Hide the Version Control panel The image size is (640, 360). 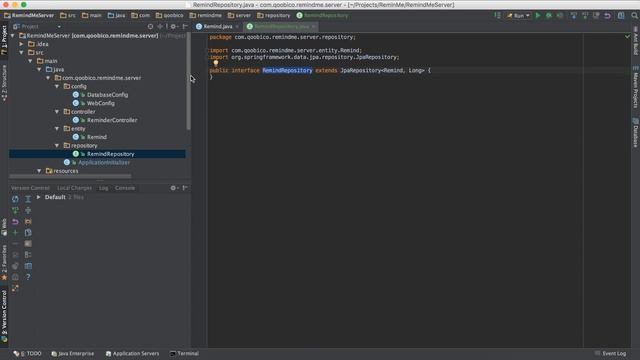coord(185,188)
